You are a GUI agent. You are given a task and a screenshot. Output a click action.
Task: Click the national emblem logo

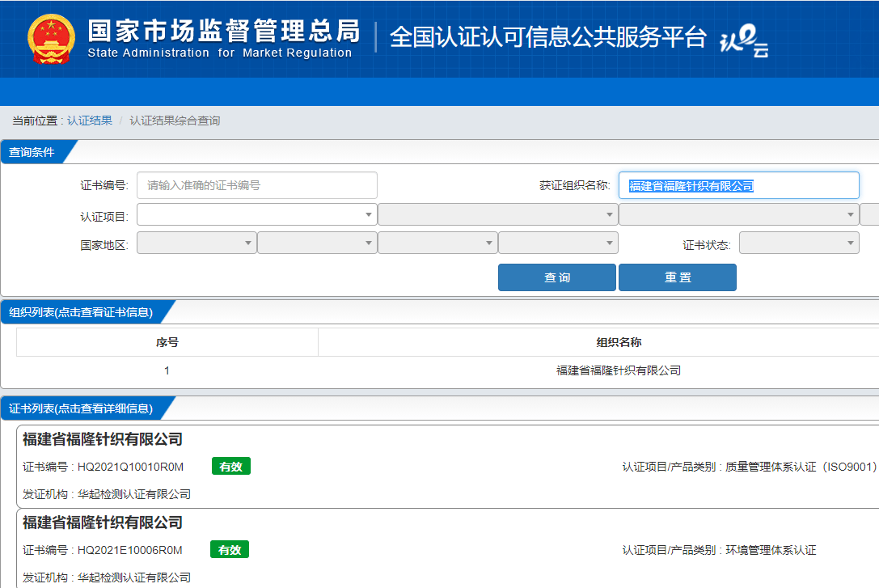click(51, 39)
